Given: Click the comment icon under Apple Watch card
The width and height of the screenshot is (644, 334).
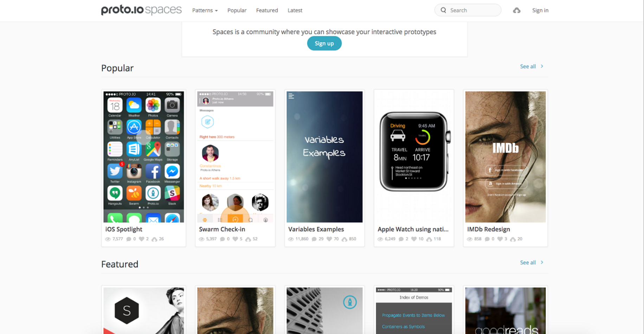Looking at the screenshot, I should point(401,239).
